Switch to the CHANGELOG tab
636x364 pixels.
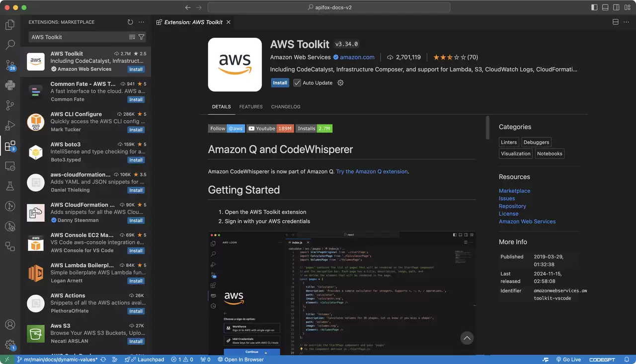[286, 107]
